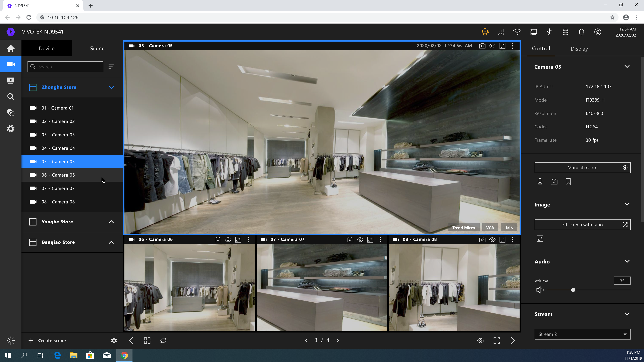Open the notifications bell icon
Image resolution: width=644 pixels, height=362 pixels.
(x=581, y=32)
